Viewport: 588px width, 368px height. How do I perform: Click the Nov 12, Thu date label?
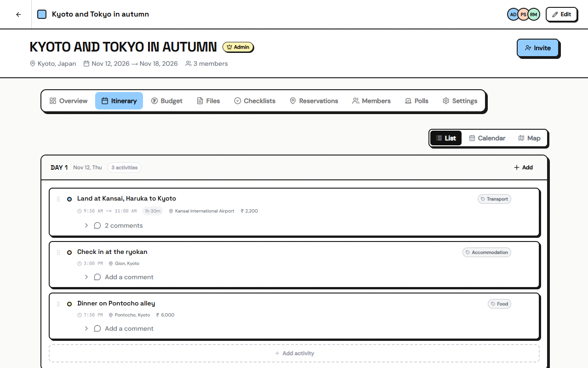[87, 167]
